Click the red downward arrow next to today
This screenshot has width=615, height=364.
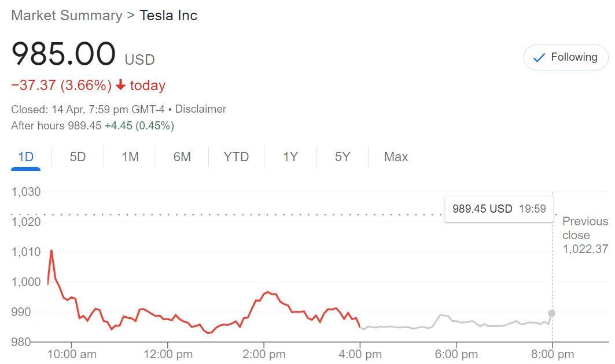[120, 85]
